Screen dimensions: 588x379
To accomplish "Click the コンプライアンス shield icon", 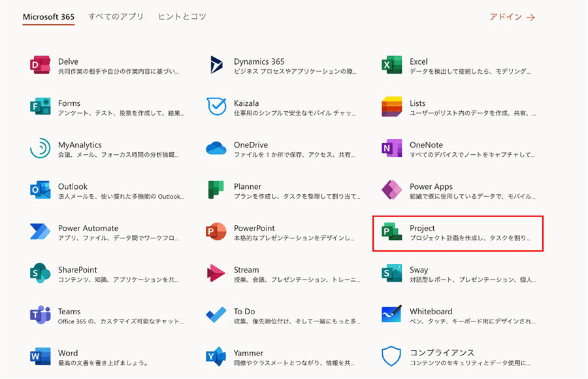I will [x=391, y=357].
